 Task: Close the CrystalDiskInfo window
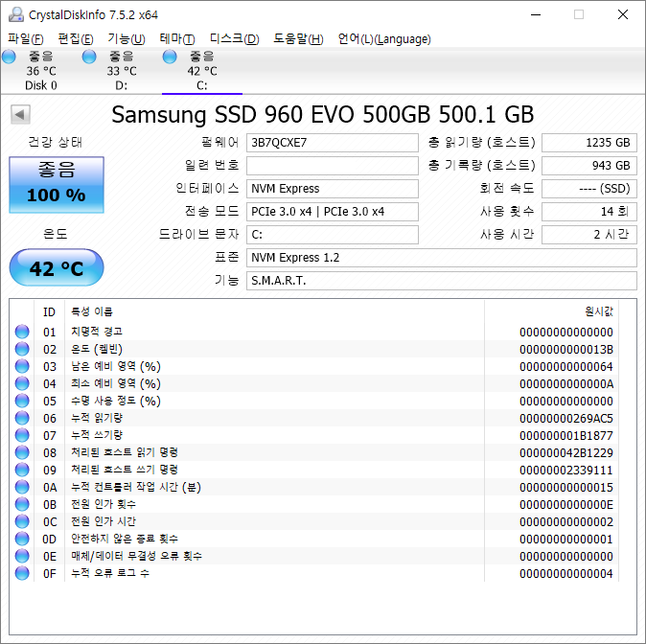(623, 14)
